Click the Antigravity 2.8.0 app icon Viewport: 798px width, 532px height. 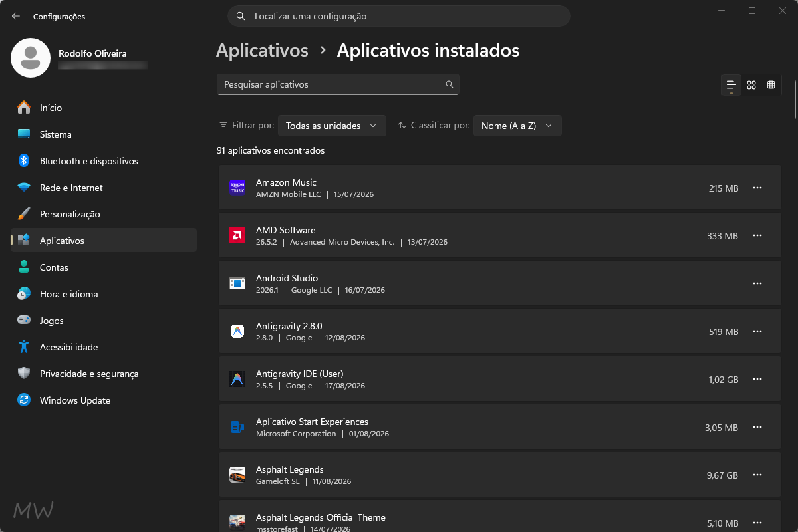(x=237, y=331)
